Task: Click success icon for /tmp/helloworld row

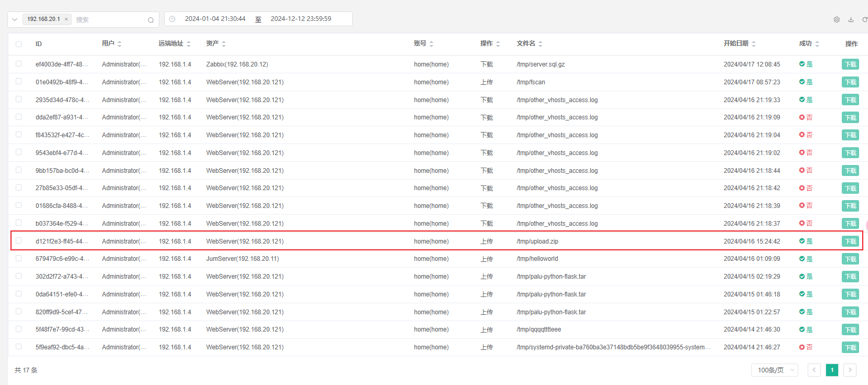Action: [802, 259]
